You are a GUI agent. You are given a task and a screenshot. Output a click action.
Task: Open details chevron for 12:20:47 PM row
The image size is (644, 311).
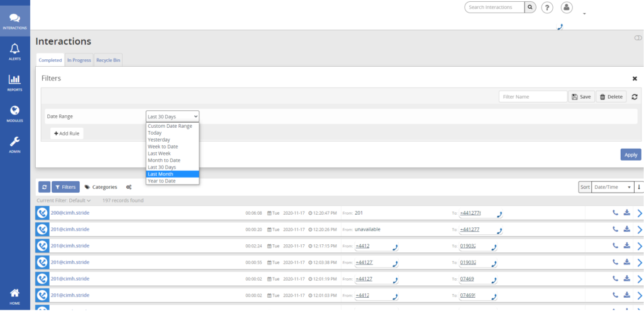point(640,213)
